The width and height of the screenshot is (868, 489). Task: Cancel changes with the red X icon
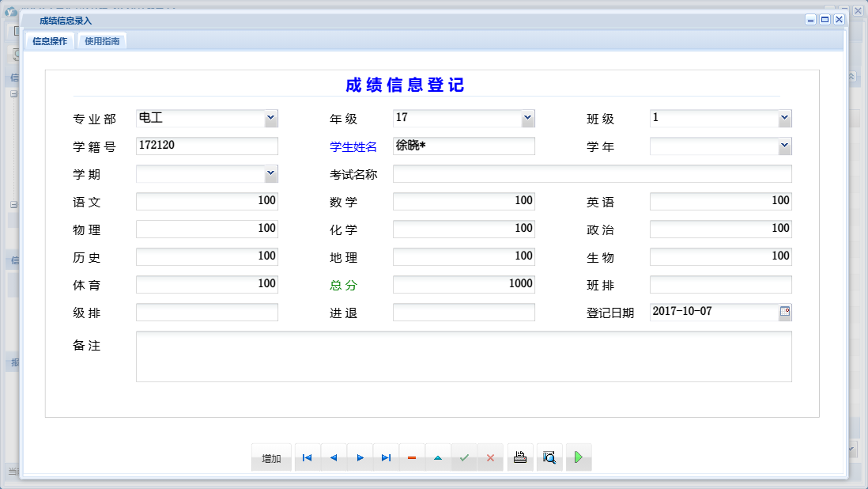point(489,457)
